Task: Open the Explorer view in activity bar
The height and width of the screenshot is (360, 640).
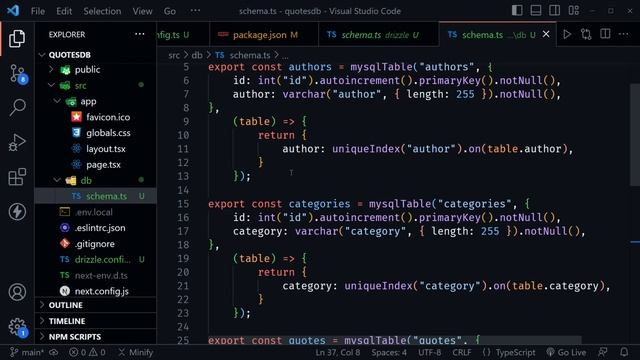Action: 17,39
